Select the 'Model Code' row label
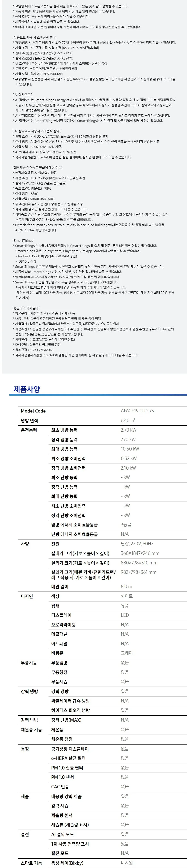 pyautogui.click(x=33, y=411)
